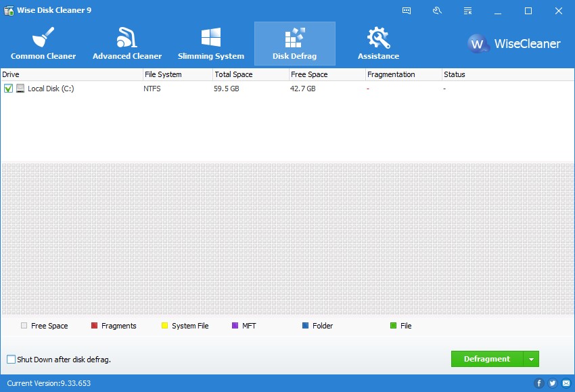The image size is (575, 392).
Task: Click the Slimming System Windows icon
Action: point(211,37)
